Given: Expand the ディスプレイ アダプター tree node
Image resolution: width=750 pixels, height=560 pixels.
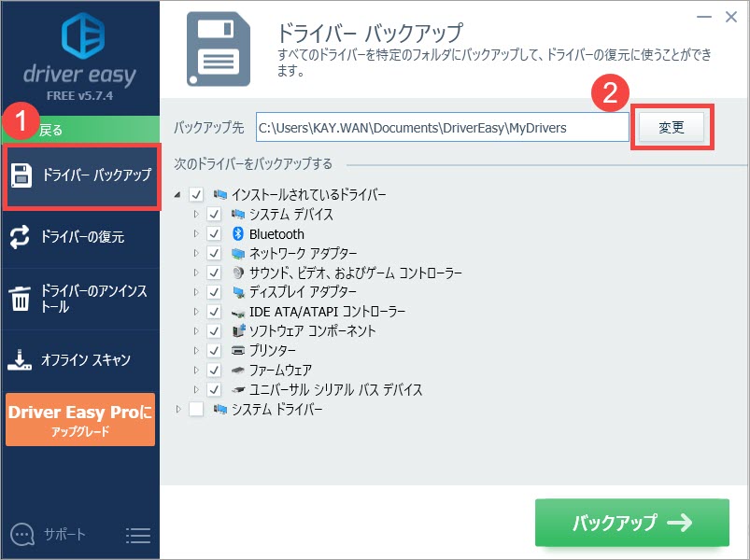Looking at the screenshot, I should (196, 292).
